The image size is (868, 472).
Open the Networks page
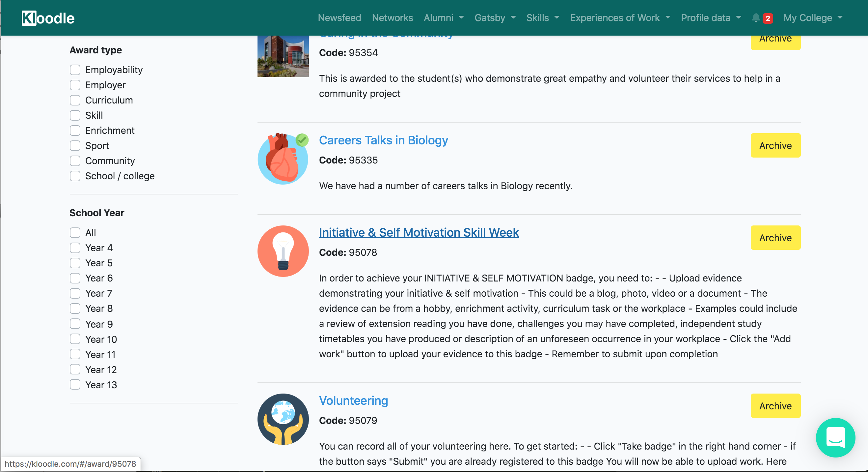tap(392, 17)
